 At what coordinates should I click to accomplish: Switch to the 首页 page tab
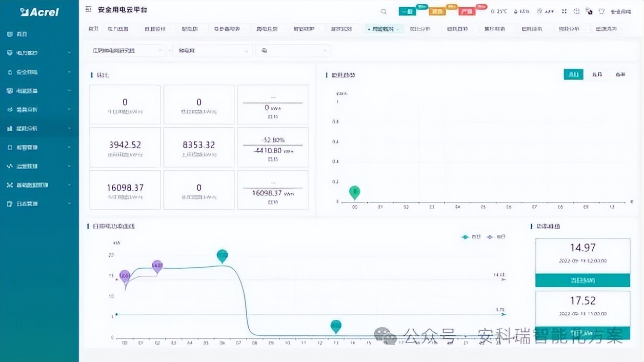pos(93,29)
